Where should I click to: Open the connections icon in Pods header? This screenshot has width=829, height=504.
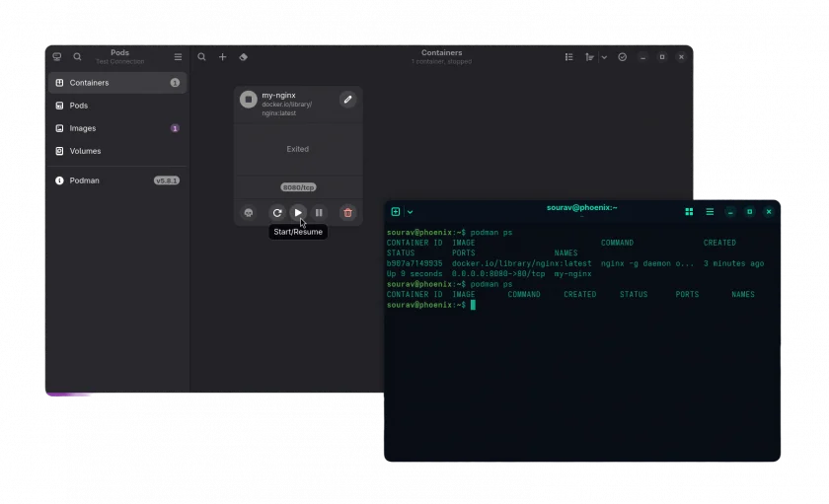click(57, 56)
